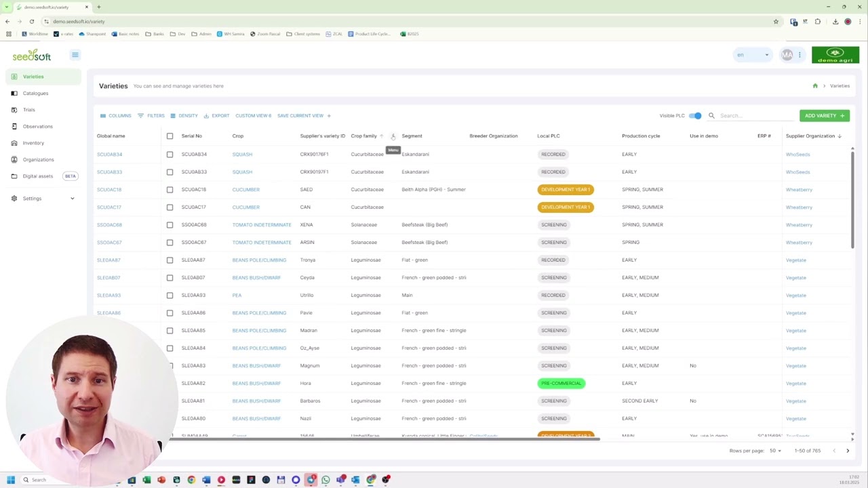Select checkbox for row SSO0AC68
Screen dimensions: 868x488
pyautogui.click(x=170, y=225)
